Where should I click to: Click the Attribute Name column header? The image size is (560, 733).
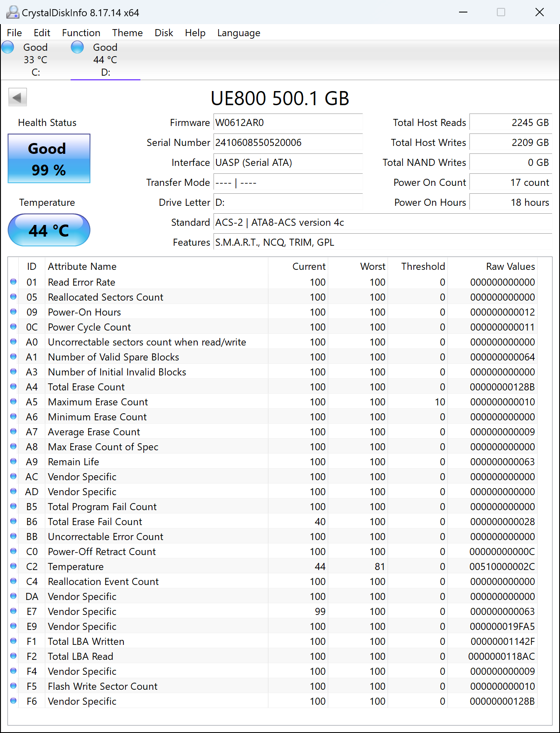[157, 267]
